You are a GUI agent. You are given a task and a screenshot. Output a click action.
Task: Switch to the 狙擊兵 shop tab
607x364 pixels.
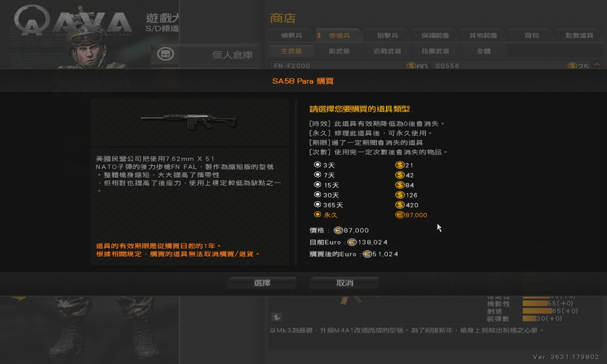387,36
